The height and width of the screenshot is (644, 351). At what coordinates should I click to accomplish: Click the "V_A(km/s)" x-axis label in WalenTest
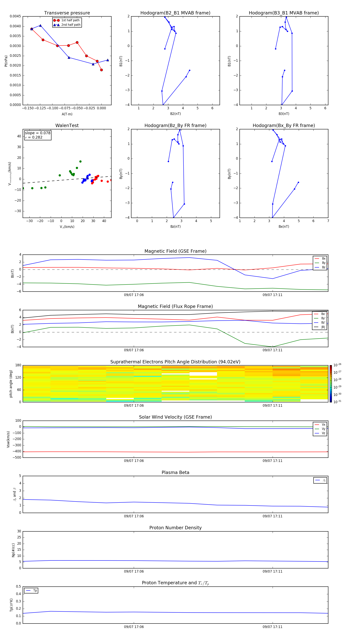click(x=67, y=227)
